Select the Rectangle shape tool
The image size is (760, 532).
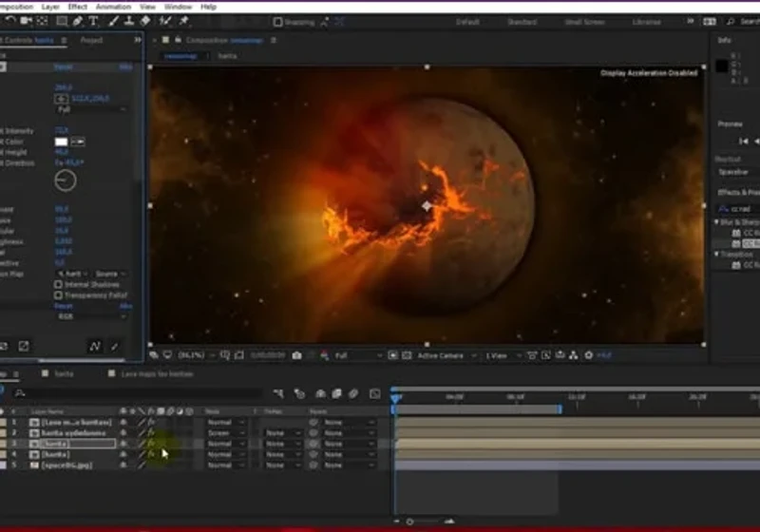tap(62, 21)
